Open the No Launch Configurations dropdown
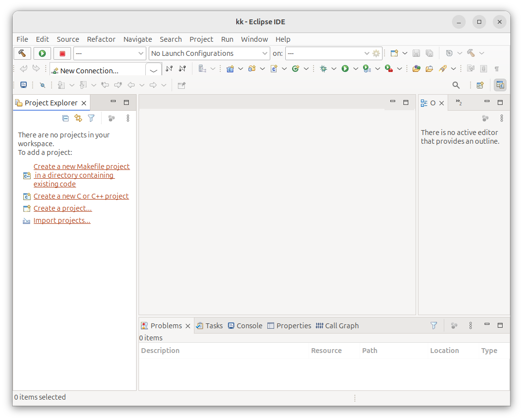This screenshot has height=420, width=523. click(209, 53)
